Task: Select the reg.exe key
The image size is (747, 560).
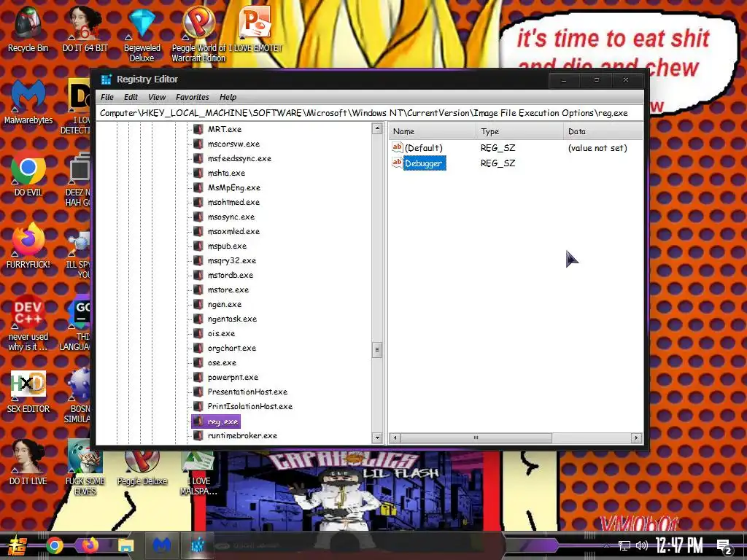Action: point(222,421)
